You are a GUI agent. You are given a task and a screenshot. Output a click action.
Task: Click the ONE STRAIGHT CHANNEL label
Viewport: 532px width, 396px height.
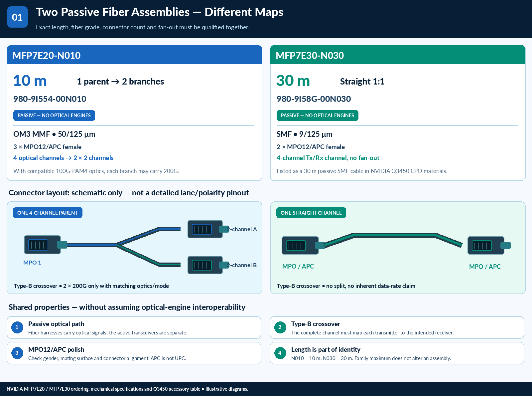click(311, 213)
